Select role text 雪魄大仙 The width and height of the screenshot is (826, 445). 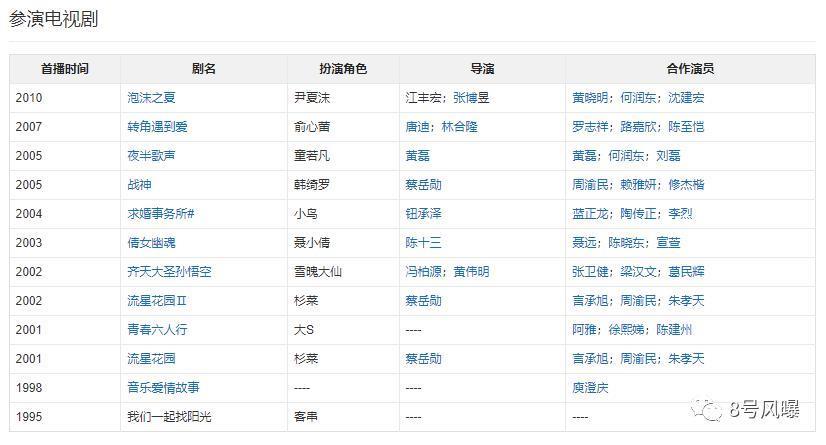(x=318, y=271)
